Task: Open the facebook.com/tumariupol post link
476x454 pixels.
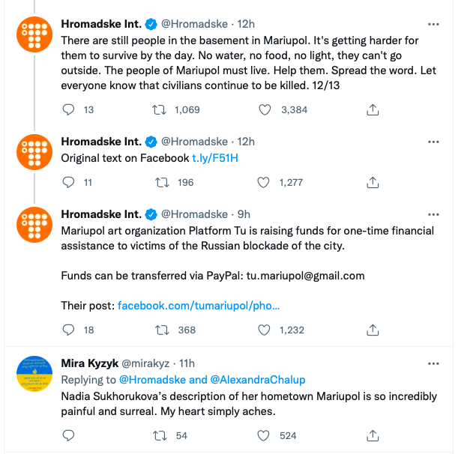Action: 199,306
